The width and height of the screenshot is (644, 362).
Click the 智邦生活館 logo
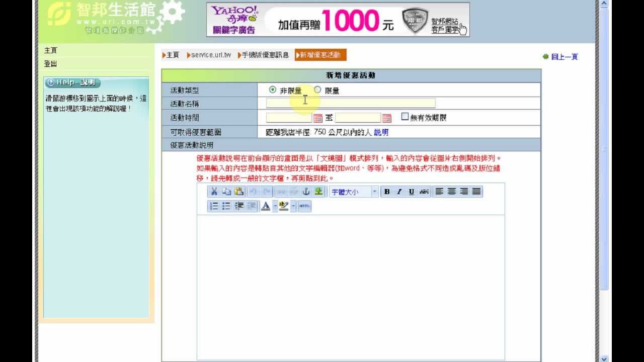[117, 18]
